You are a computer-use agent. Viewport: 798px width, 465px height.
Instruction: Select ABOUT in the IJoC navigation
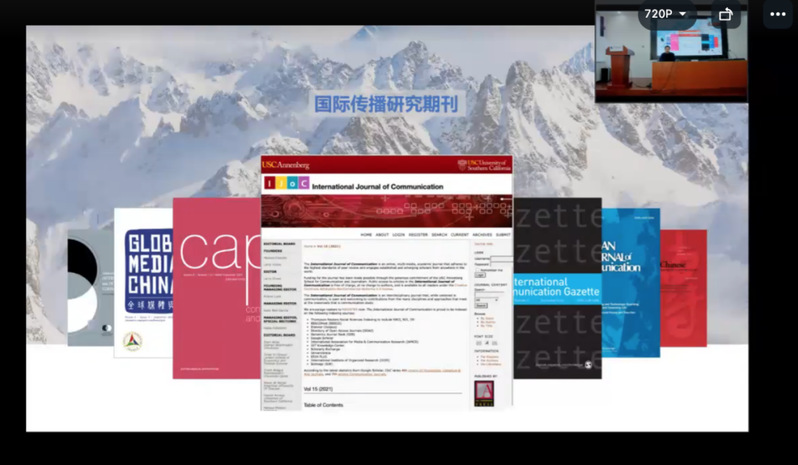pos(382,235)
